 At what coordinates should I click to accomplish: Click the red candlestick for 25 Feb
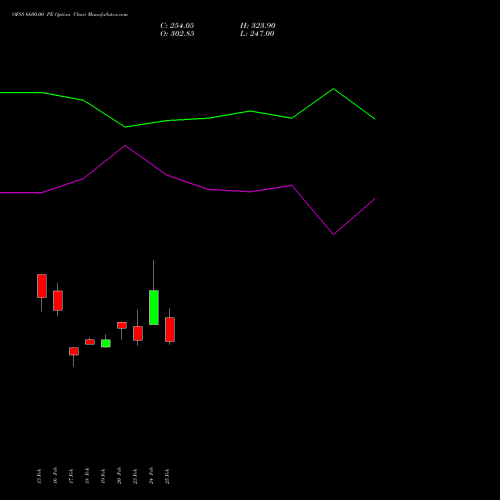tap(170, 329)
